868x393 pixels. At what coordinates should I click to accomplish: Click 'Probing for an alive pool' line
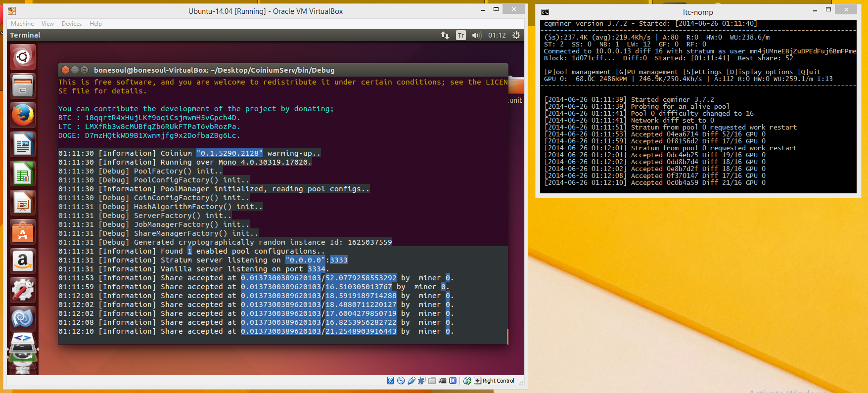tap(637, 106)
